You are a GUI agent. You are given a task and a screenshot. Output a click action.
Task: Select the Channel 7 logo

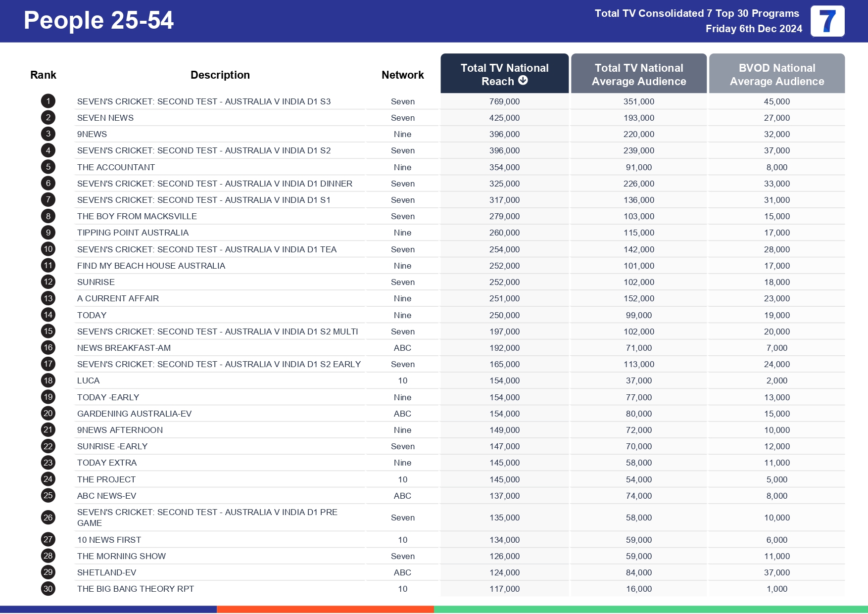pos(828,21)
